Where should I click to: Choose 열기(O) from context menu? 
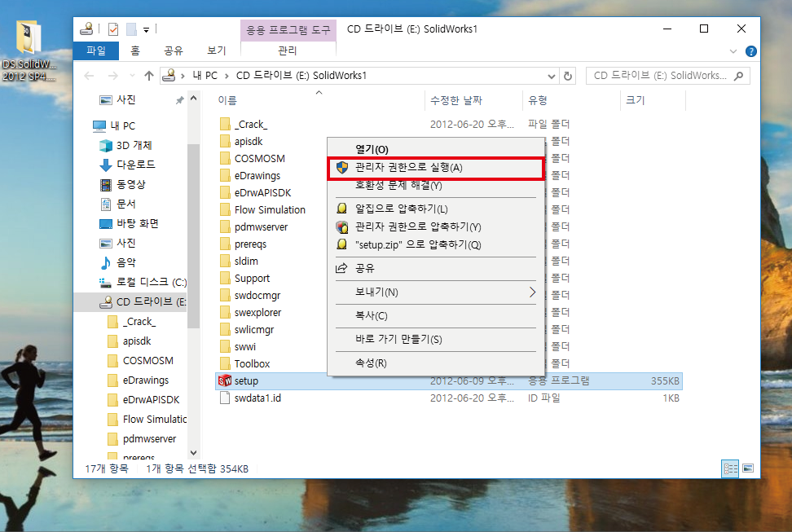[x=437, y=150]
